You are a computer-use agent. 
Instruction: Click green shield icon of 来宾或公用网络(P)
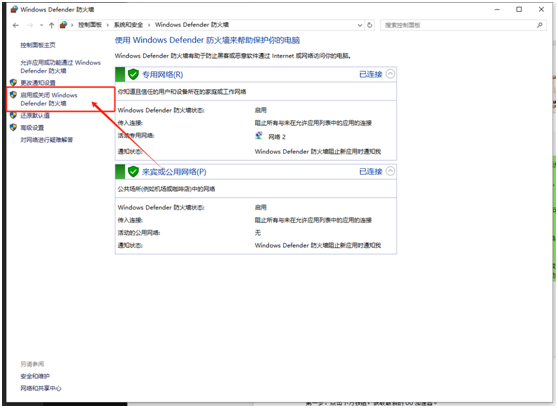[133, 172]
